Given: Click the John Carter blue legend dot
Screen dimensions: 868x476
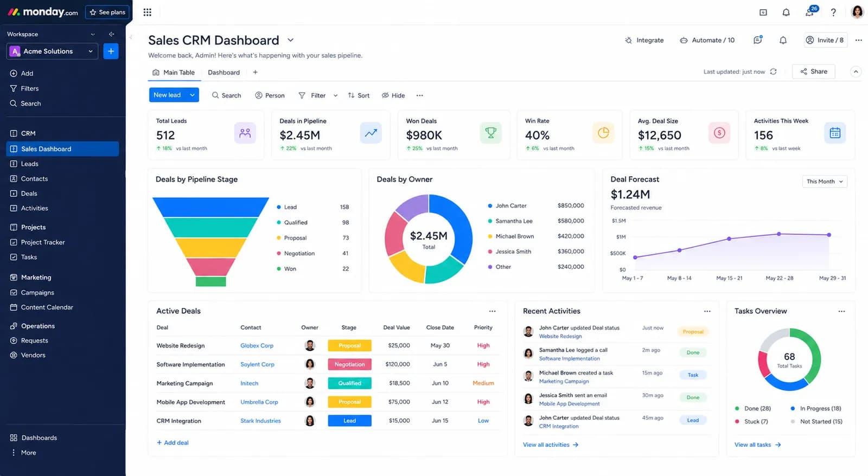Looking at the screenshot, I should [490, 206].
